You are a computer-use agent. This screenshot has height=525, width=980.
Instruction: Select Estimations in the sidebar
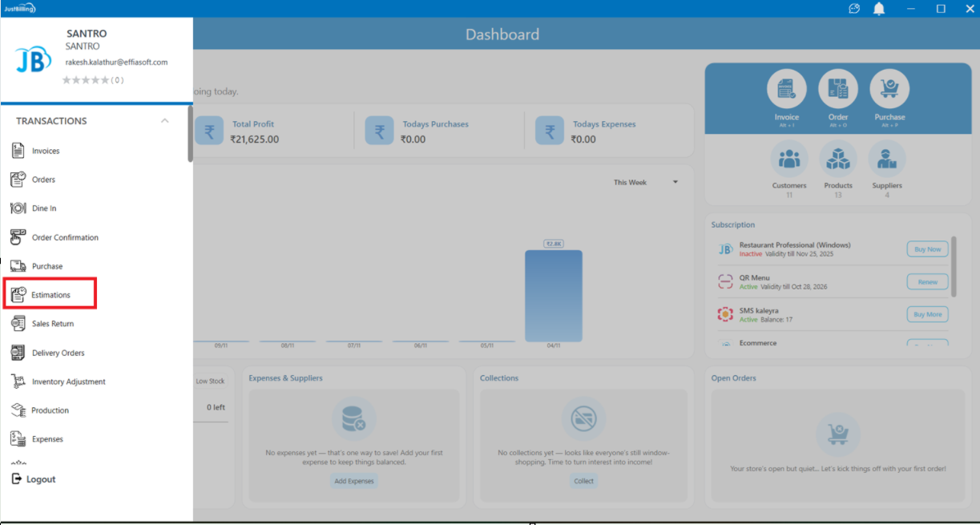50,295
